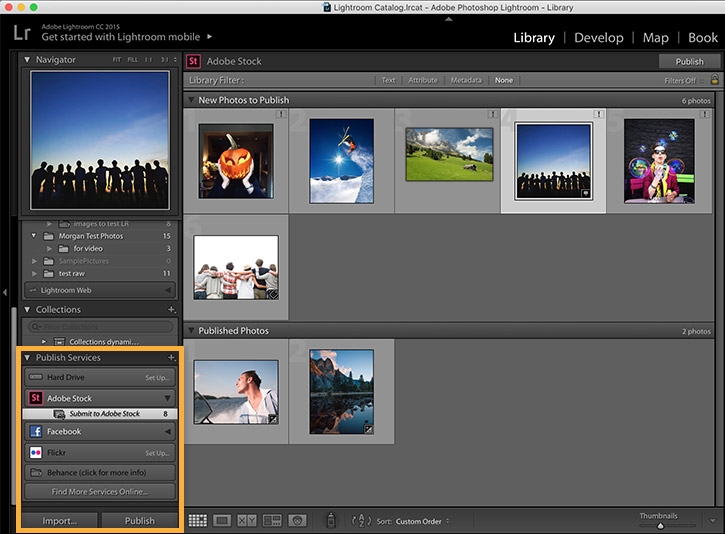Add a publish service with plus icon
Screen dimensions: 725x534
click(171, 357)
